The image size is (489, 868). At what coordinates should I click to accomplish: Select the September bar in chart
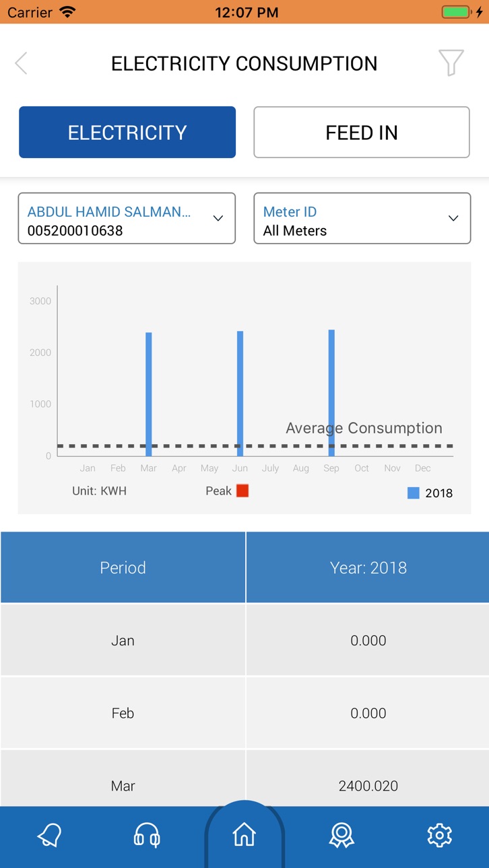(331, 393)
